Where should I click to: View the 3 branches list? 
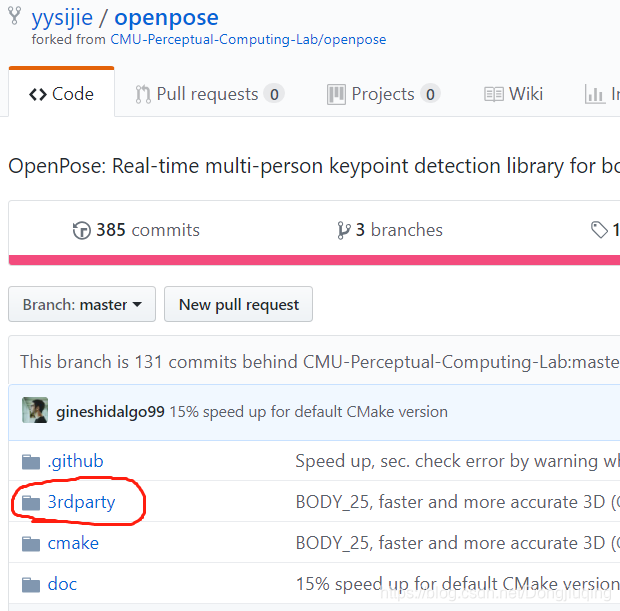tap(390, 230)
